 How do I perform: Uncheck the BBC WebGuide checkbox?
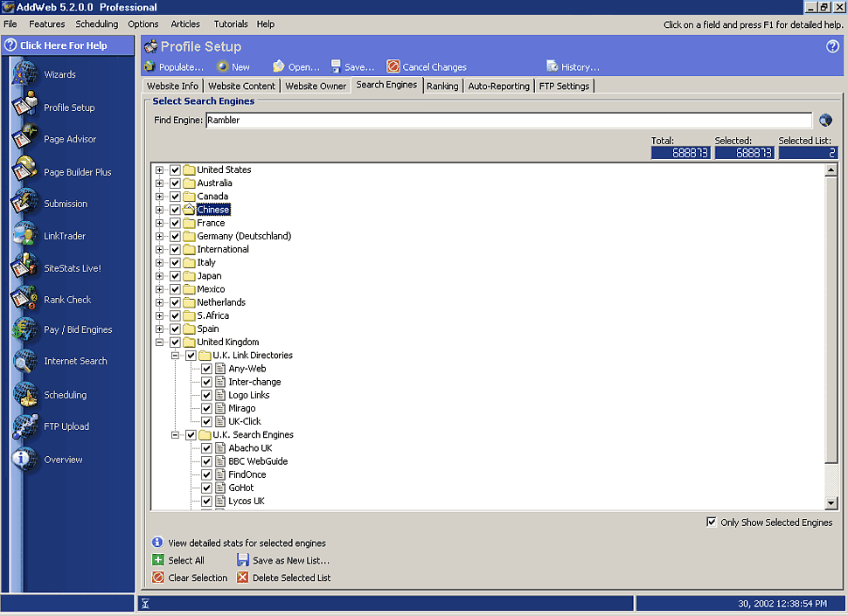tap(206, 461)
